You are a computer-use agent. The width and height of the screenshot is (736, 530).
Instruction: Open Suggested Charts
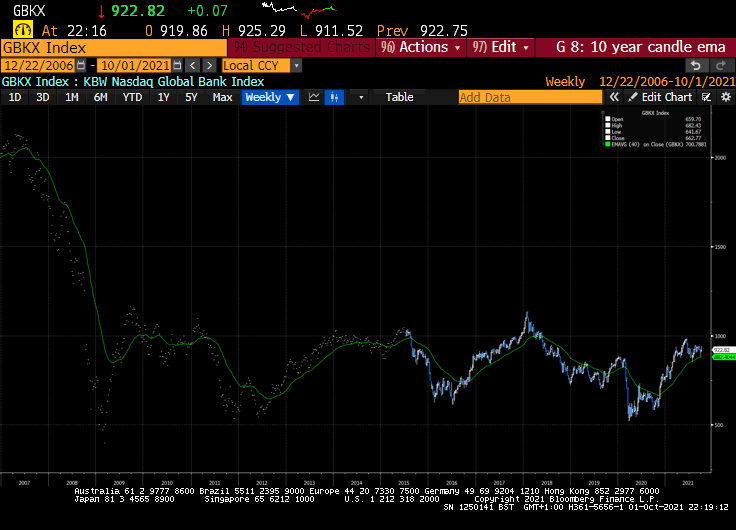pos(301,47)
